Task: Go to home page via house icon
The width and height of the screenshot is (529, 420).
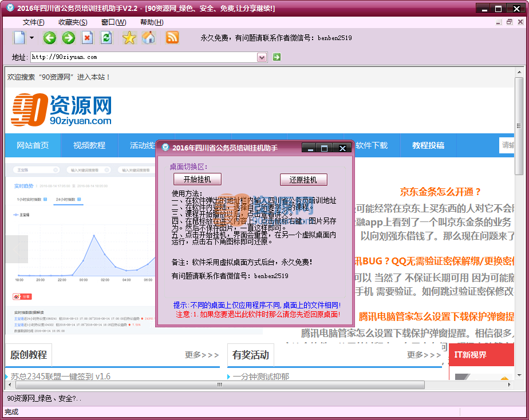Action: pos(149,38)
